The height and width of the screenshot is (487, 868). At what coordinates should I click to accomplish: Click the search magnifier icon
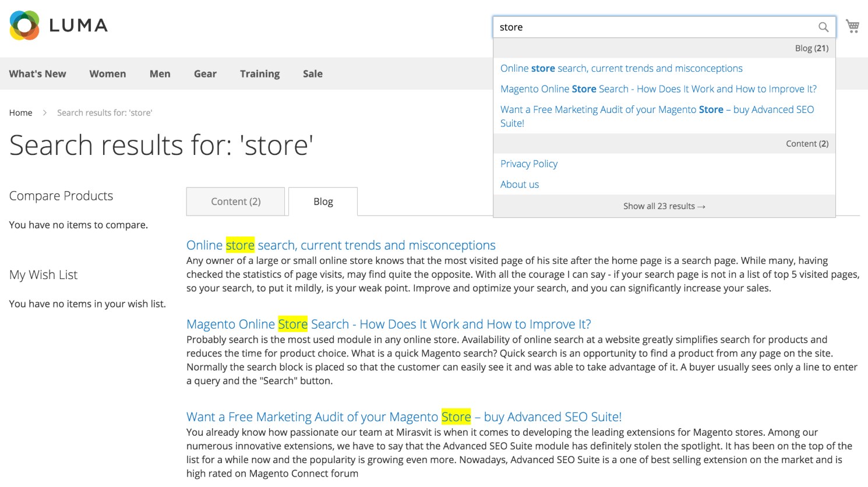[823, 27]
